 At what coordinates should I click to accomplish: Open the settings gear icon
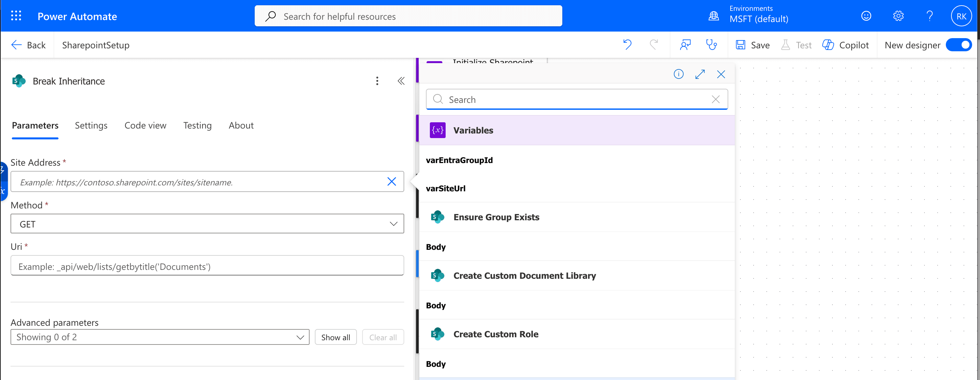(898, 16)
